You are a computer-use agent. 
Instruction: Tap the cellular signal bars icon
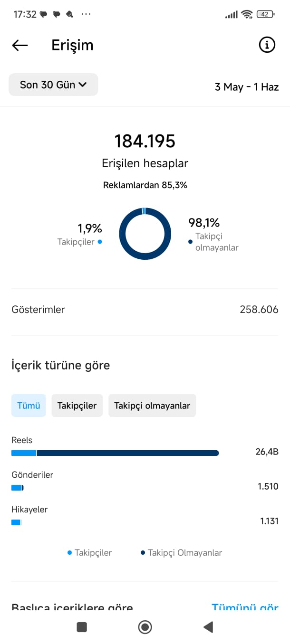click(232, 15)
